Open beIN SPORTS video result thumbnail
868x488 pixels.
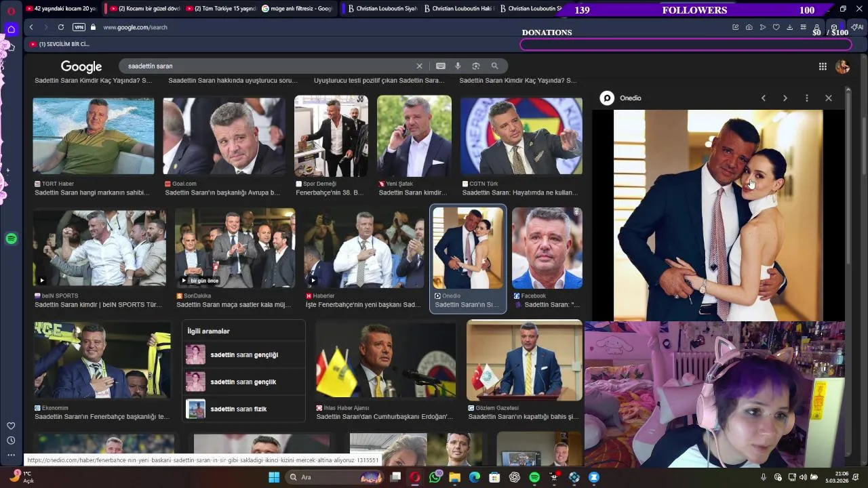100,248
